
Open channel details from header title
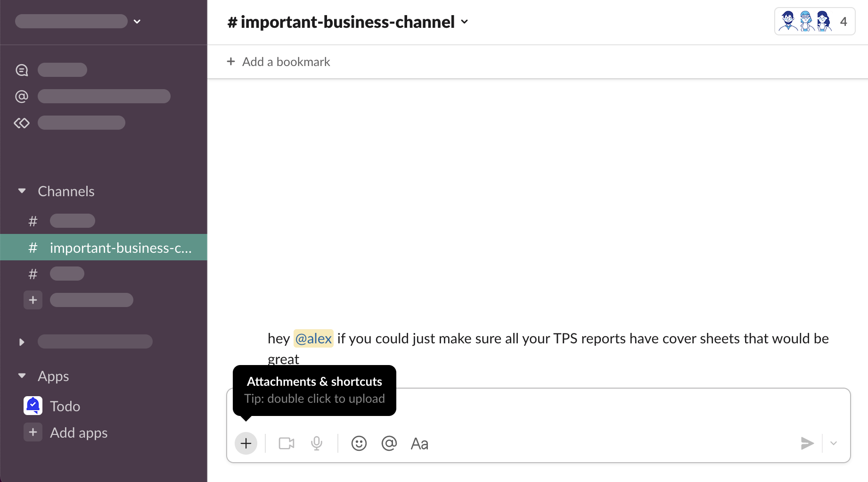point(347,22)
